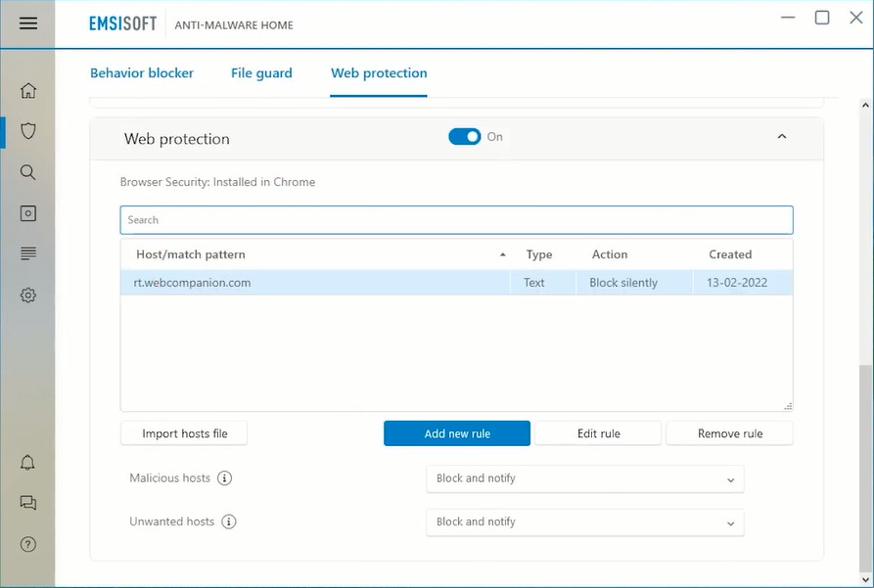Minimize the Emsisoft window

788,18
